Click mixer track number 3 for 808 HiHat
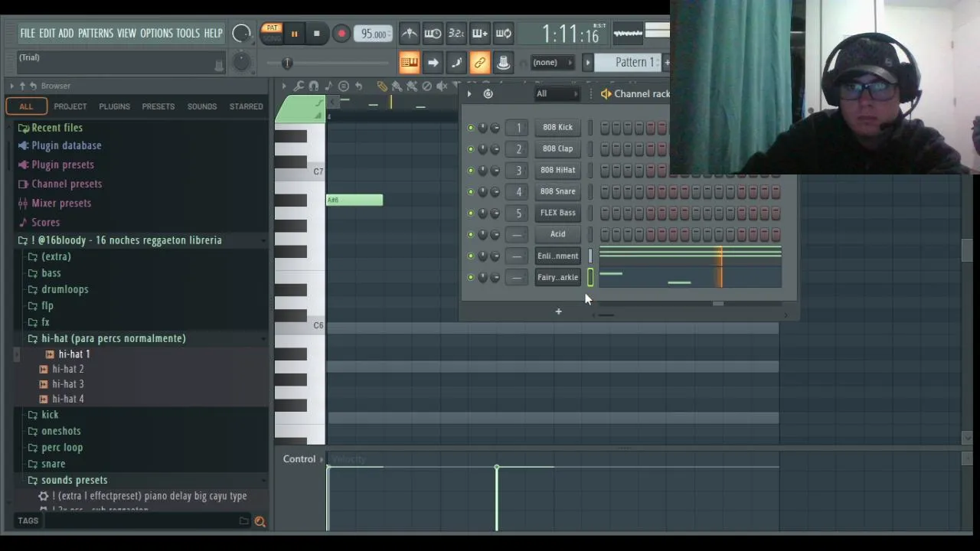 pyautogui.click(x=518, y=170)
